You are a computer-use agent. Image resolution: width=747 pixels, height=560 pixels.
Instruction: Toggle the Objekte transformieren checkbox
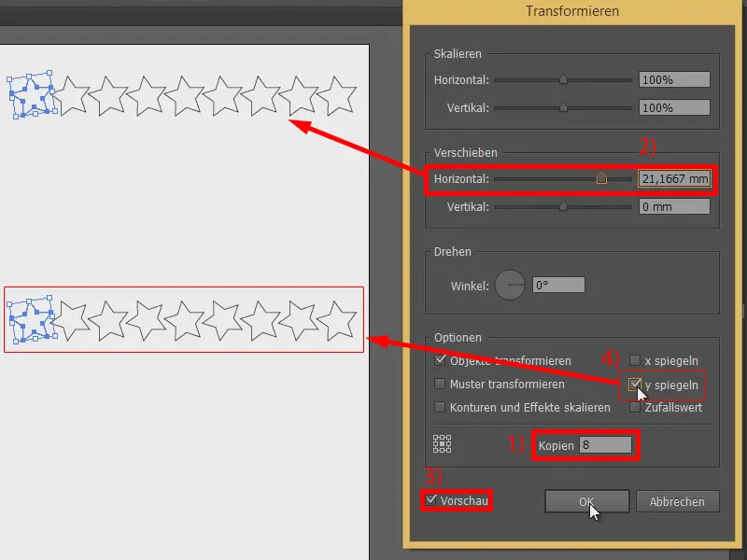[x=440, y=360]
